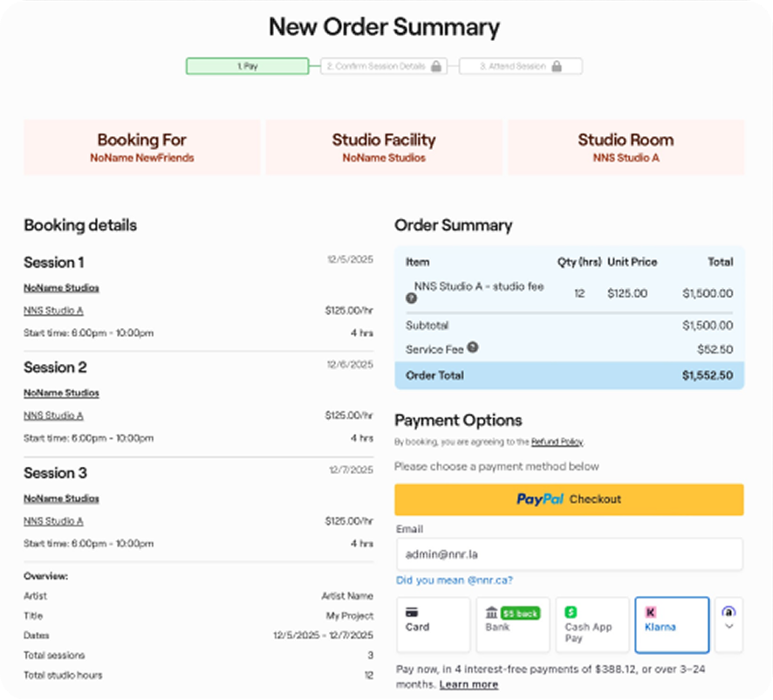
Task: Click the lock icon on Attend Session
Action: [x=556, y=66]
